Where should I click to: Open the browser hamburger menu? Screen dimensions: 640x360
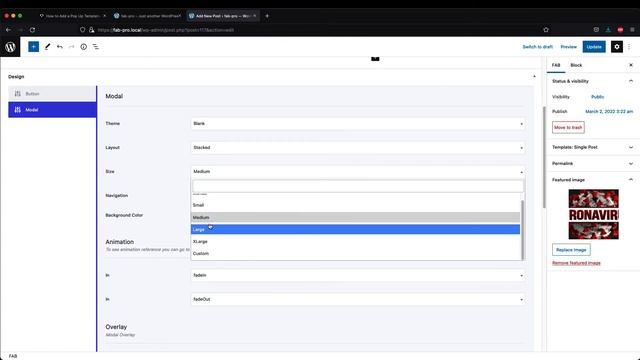(x=632, y=30)
